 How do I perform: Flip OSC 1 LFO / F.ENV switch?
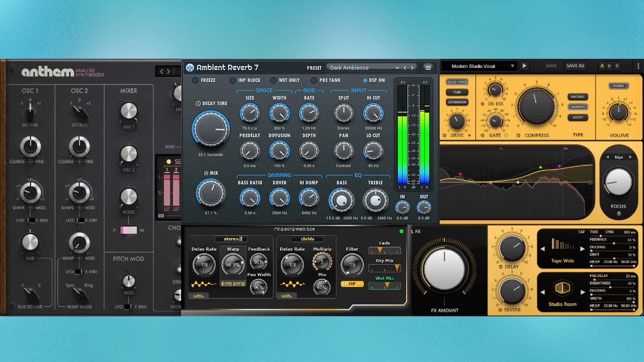[31, 220]
